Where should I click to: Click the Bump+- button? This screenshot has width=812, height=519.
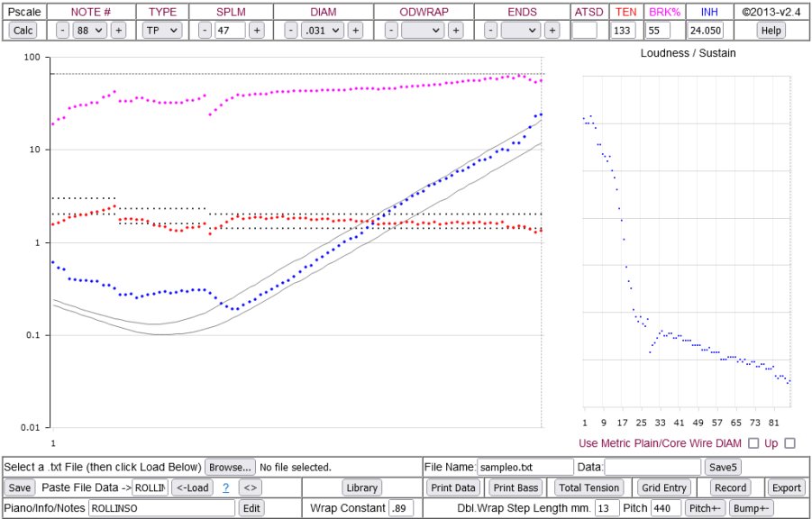click(x=751, y=508)
